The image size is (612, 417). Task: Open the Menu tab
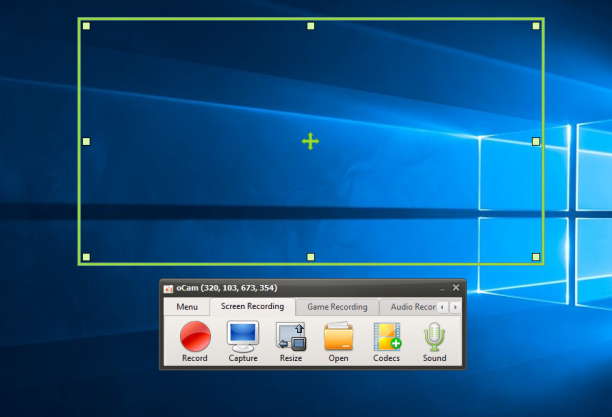(187, 307)
